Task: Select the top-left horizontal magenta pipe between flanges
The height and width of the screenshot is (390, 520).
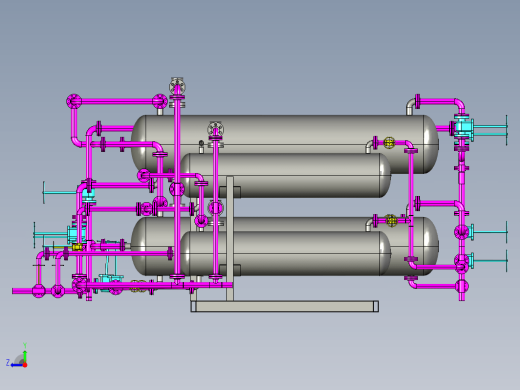Action: (117, 101)
